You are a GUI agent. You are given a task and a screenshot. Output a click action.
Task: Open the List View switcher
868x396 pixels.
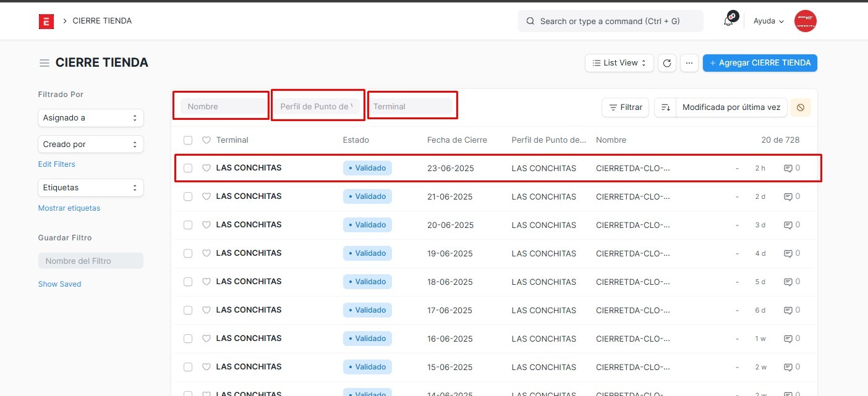pos(619,63)
